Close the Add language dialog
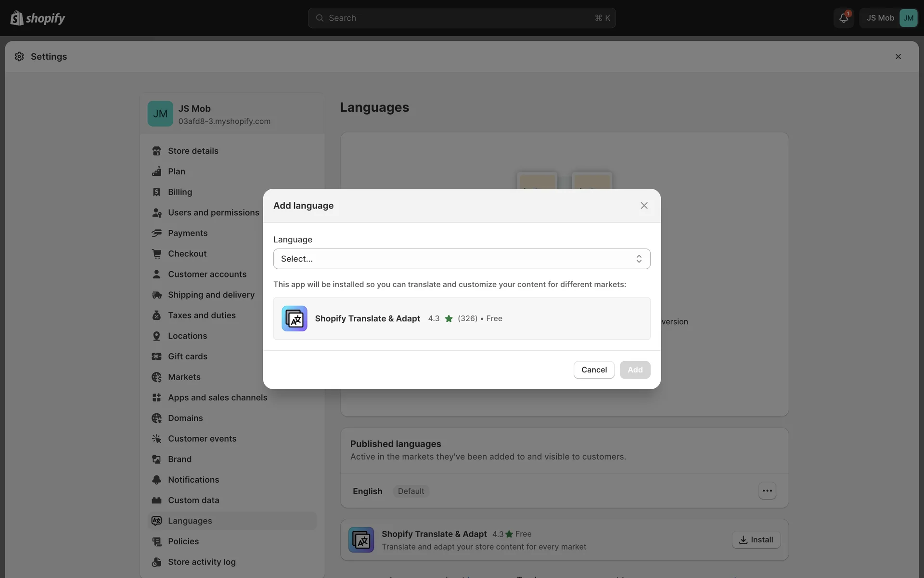Image resolution: width=924 pixels, height=578 pixels. (x=644, y=206)
